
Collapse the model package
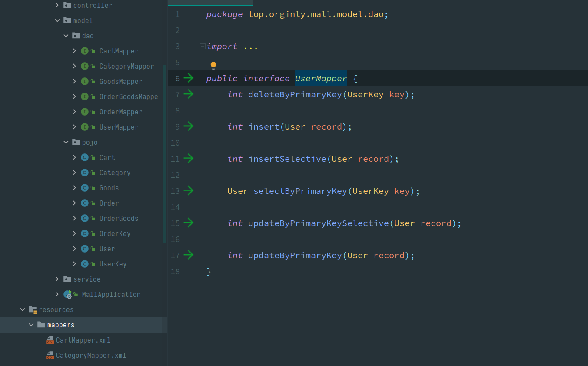[57, 20]
